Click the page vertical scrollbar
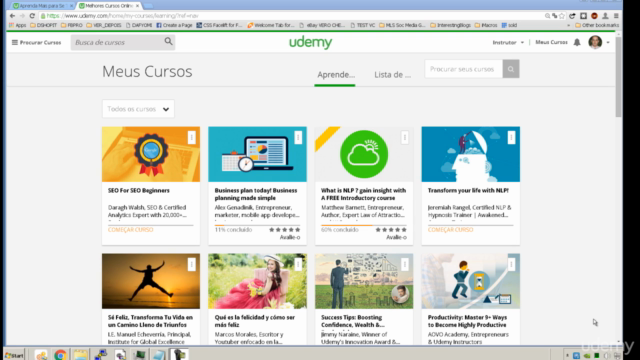This screenshot has width=640, height=360. click(x=619, y=78)
